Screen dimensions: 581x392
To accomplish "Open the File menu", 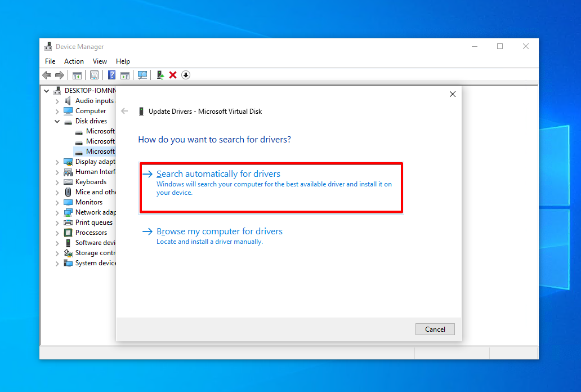I will point(50,61).
